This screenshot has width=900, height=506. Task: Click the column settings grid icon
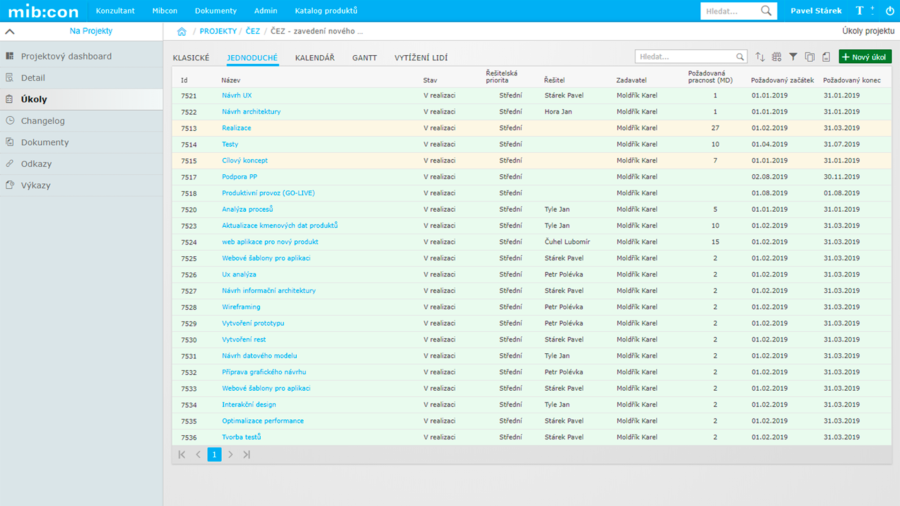click(x=777, y=58)
